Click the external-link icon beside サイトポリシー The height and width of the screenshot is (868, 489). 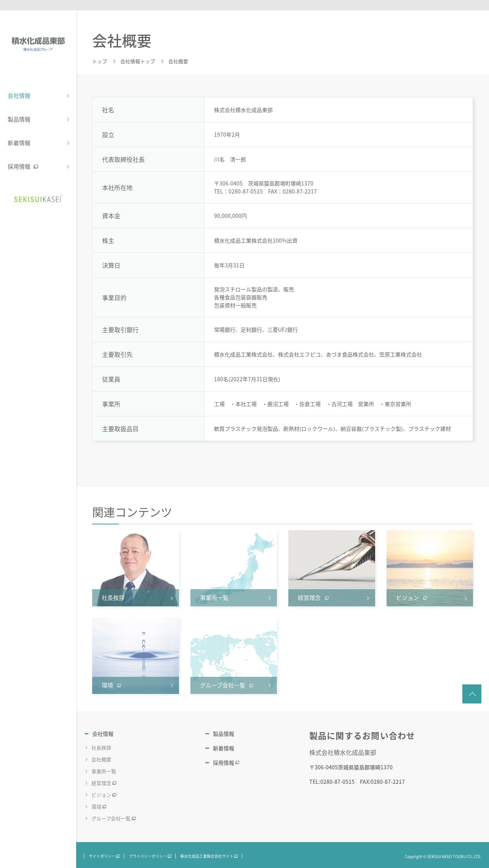[118, 856]
